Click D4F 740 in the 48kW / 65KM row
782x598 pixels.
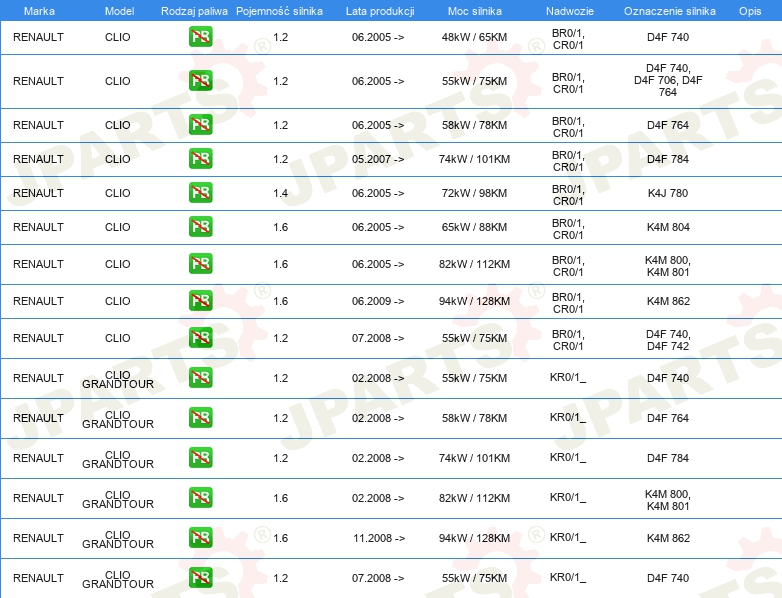click(x=668, y=37)
